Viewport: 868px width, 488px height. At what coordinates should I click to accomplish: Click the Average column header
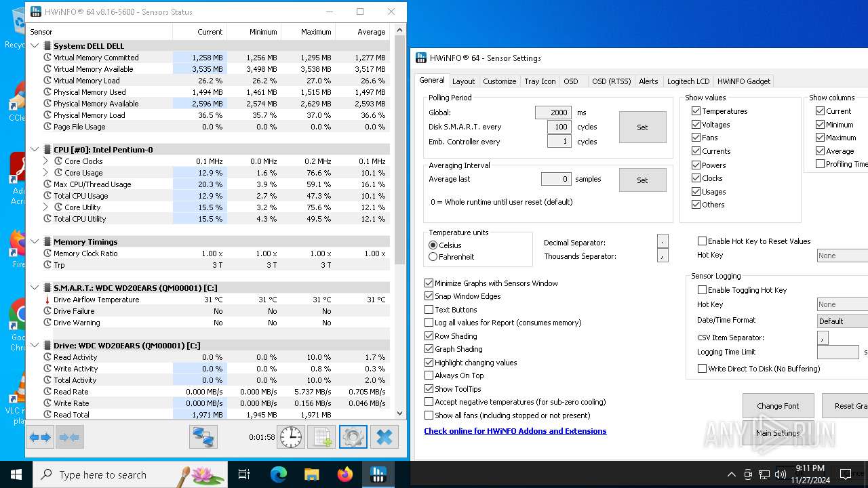tap(363, 32)
